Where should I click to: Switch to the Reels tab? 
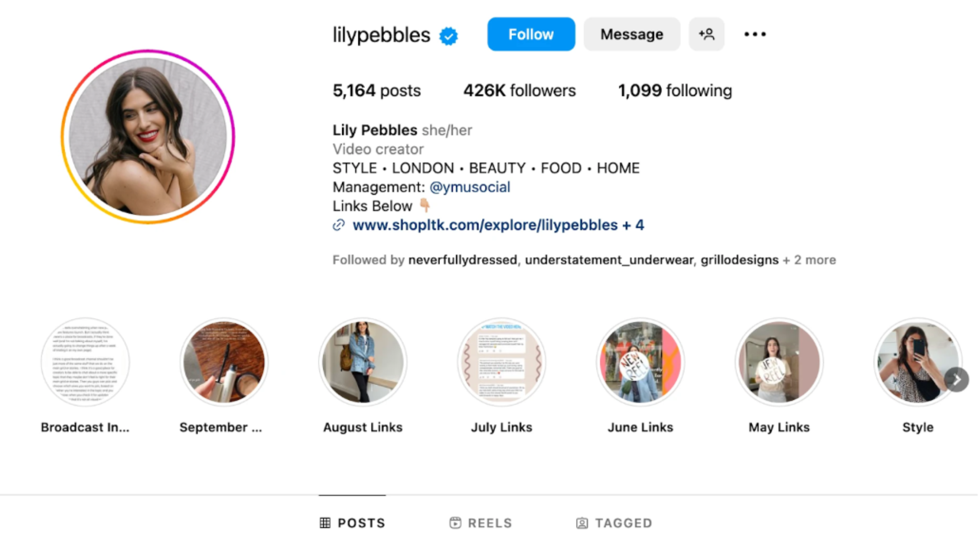(x=481, y=523)
